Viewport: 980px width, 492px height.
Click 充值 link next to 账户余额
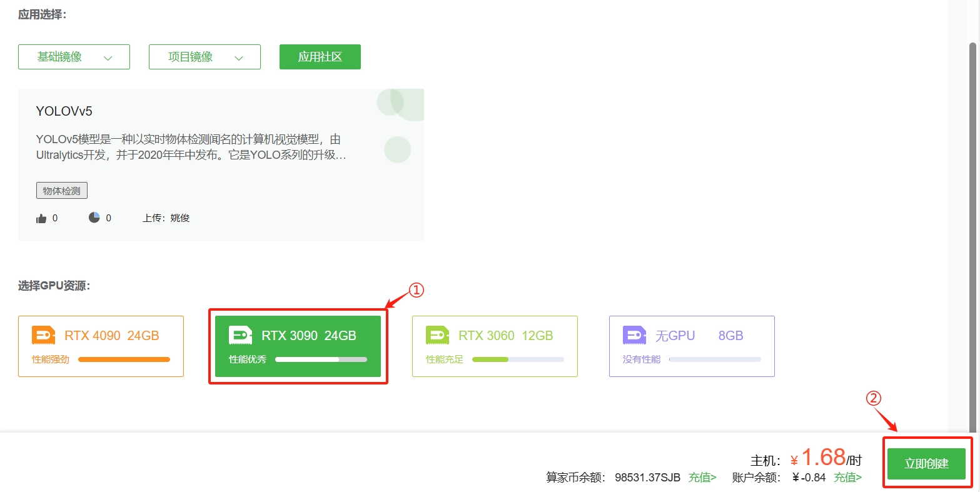coord(847,478)
